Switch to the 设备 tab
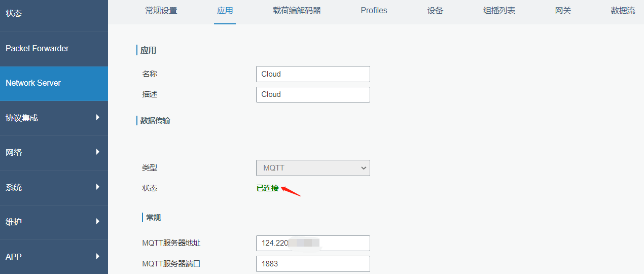This screenshot has width=644, height=274. click(x=435, y=11)
